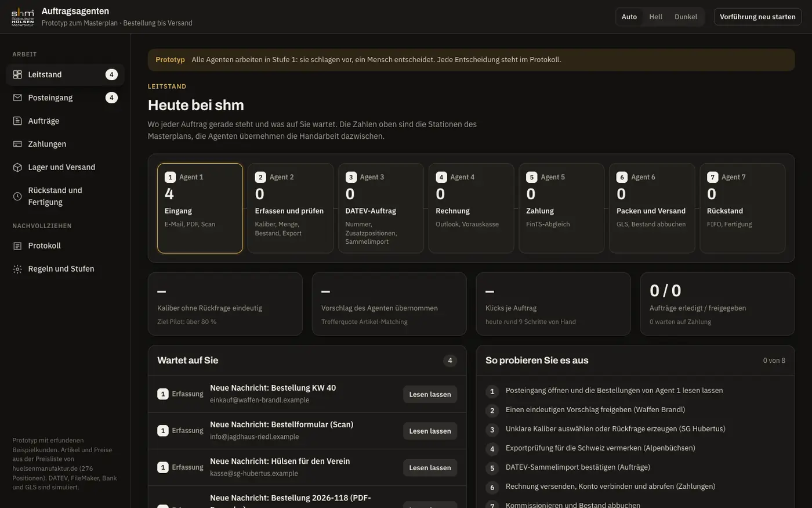Go to Aufträge section
This screenshot has height=508, width=812.
pyautogui.click(x=65, y=121)
